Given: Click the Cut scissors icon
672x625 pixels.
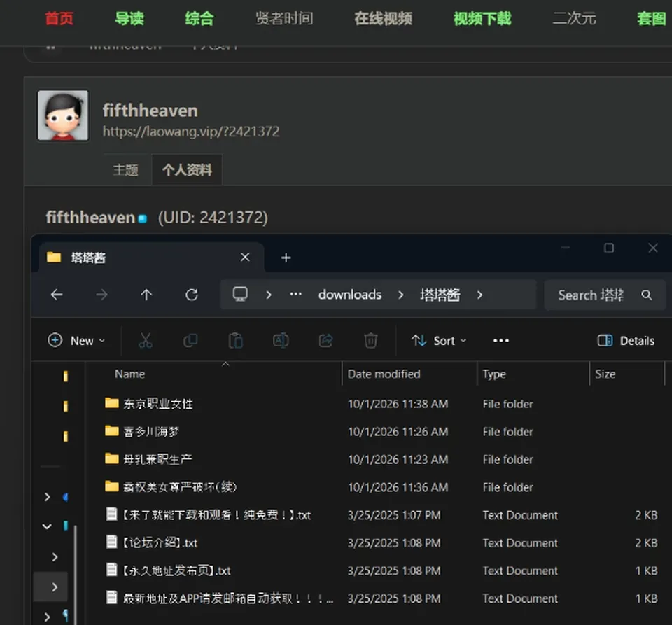Looking at the screenshot, I should point(146,341).
